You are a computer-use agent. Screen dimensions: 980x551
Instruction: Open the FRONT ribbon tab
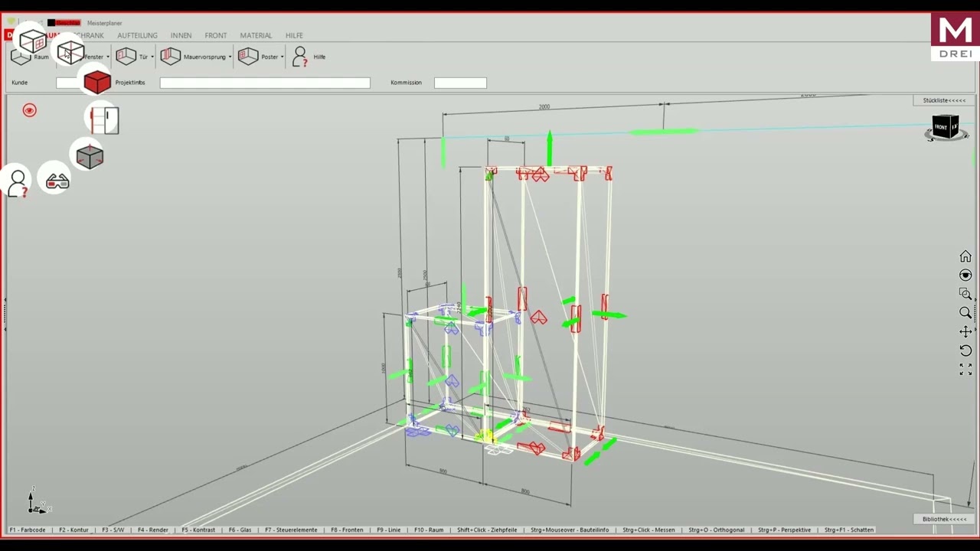(216, 35)
